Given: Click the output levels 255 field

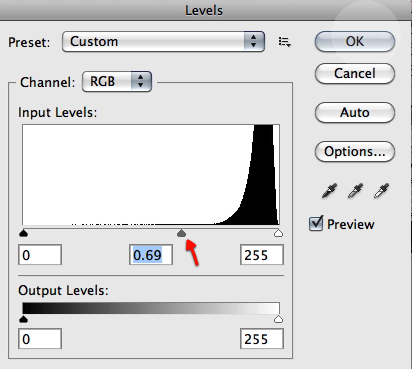Looking at the screenshot, I should [x=262, y=339].
